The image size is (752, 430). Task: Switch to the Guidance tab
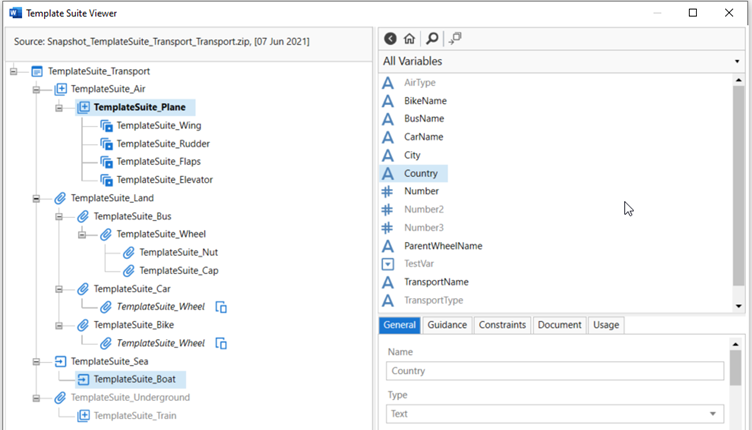coord(447,325)
